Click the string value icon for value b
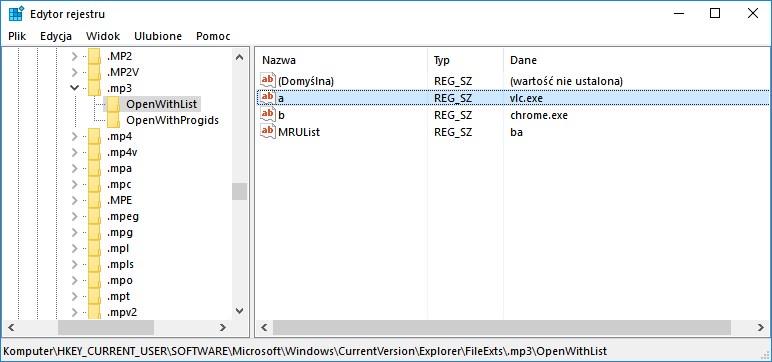The height and width of the screenshot is (362, 772). pyautogui.click(x=268, y=115)
